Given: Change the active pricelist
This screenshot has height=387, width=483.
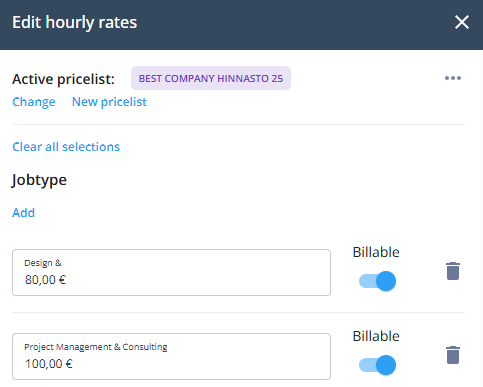Looking at the screenshot, I should [34, 102].
